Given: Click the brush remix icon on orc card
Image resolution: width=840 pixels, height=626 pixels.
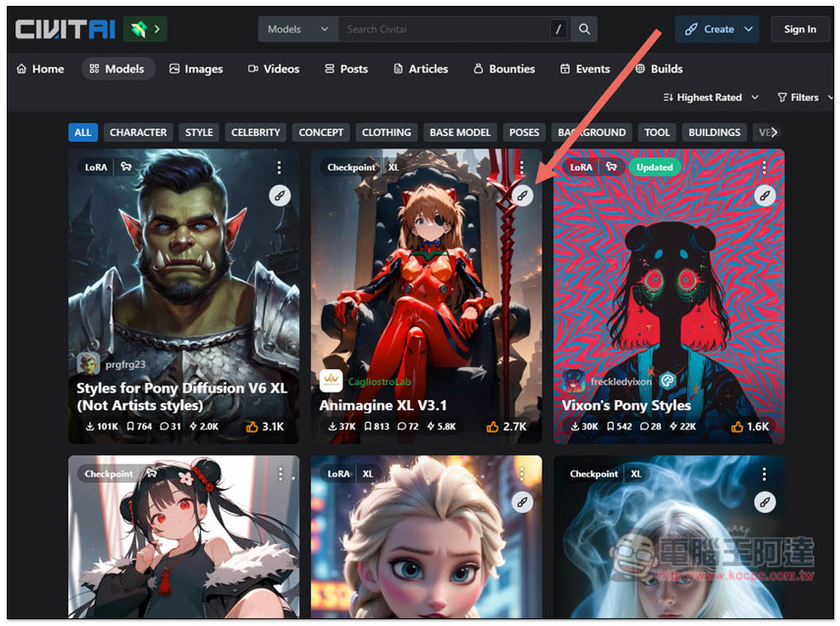Looking at the screenshot, I should pos(280,196).
